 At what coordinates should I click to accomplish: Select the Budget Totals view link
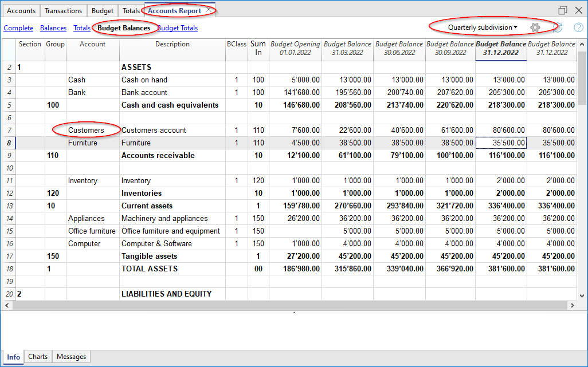(178, 28)
